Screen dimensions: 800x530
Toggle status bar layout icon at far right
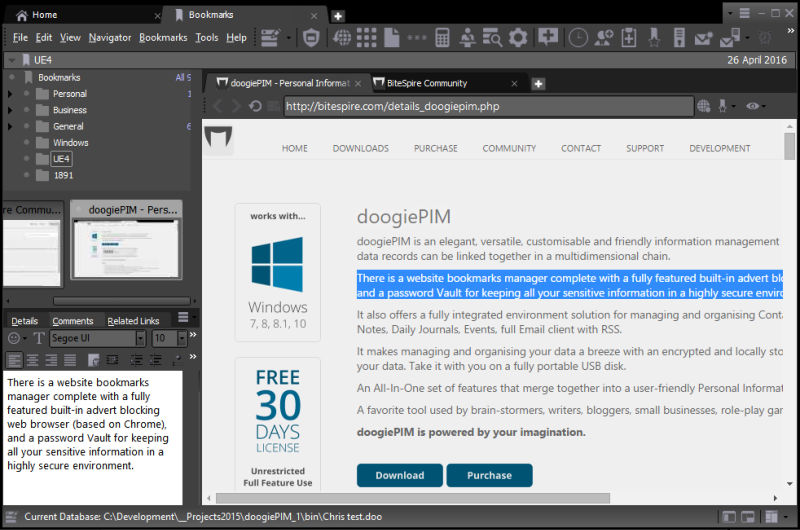click(x=771, y=517)
